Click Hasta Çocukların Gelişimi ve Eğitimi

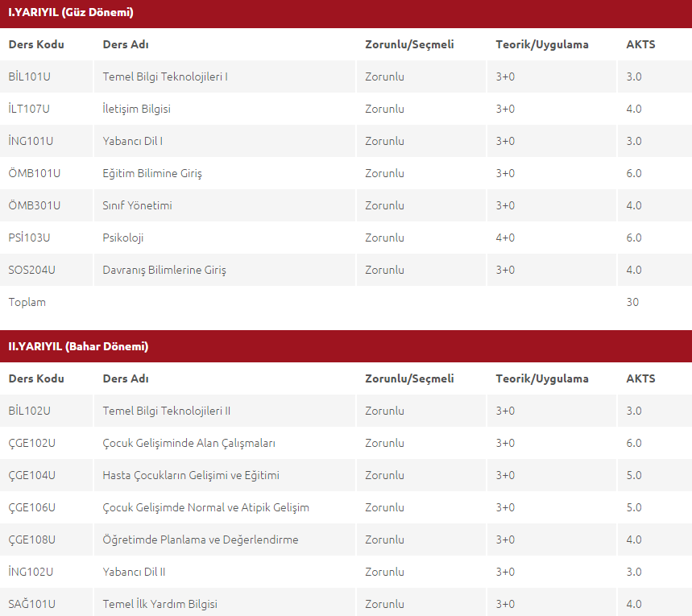[x=191, y=475]
